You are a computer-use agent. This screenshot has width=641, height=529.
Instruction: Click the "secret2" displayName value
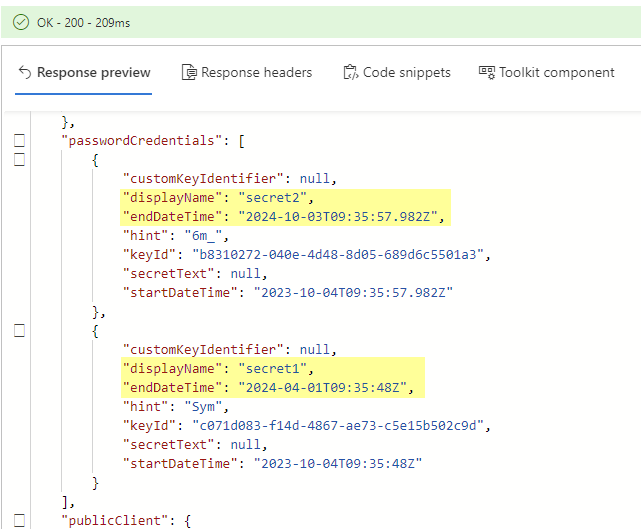(x=272, y=197)
